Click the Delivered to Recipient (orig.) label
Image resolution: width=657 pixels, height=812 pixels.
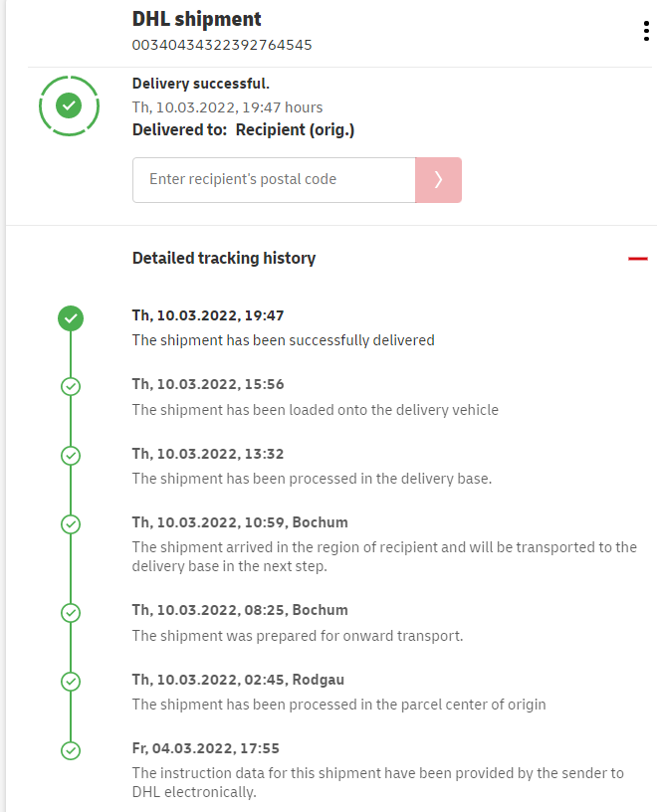(x=244, y=130)
